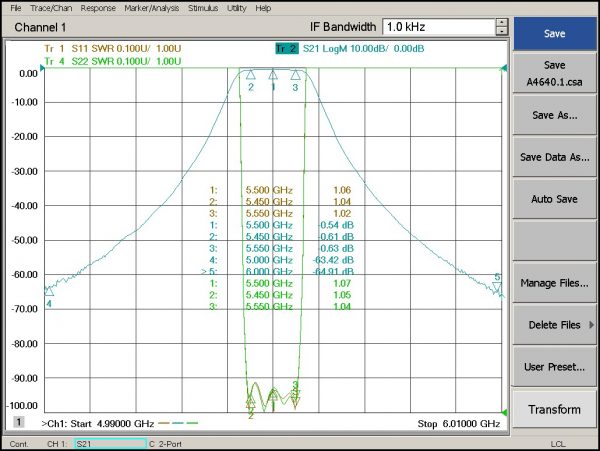Click marker readout -0.54 dB value

point(336,225)
